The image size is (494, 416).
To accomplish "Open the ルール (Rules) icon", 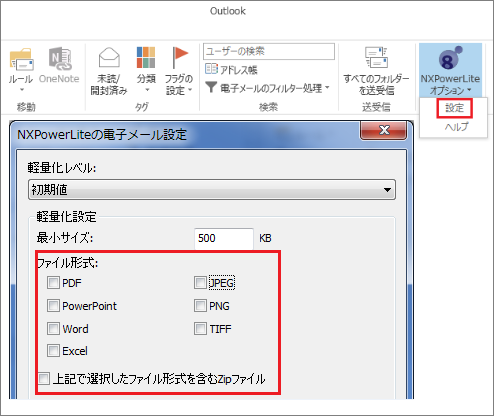I will coord(21,60).
